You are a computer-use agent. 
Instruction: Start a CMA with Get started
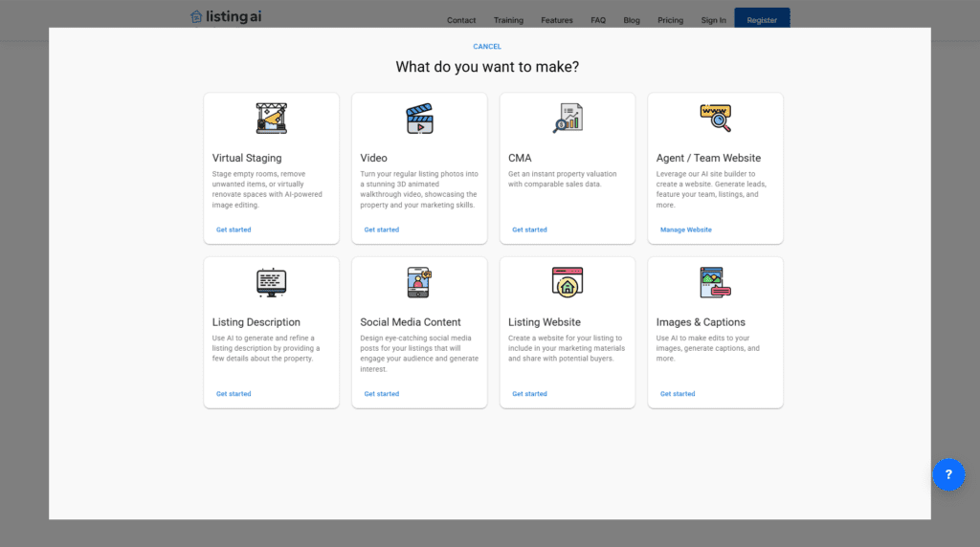(529, 230)
